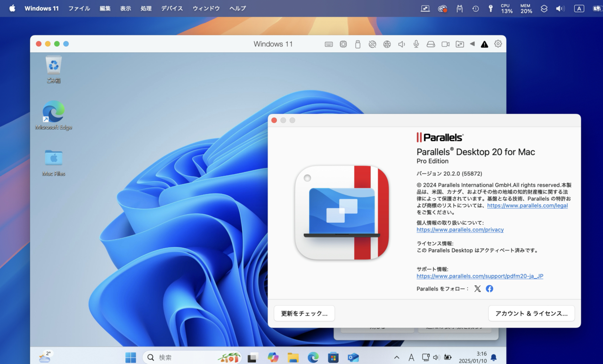
Task: Click the アカウント & ライセンス button
Action: [x=531, y=313]
